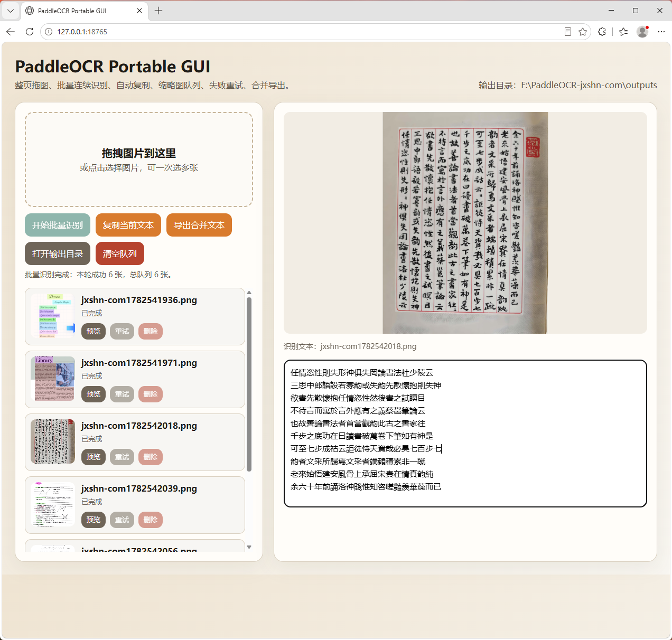Close the PaddleOCR Portable GUI tab
This screenshot has height=640, width=672.
pos(139,11)
